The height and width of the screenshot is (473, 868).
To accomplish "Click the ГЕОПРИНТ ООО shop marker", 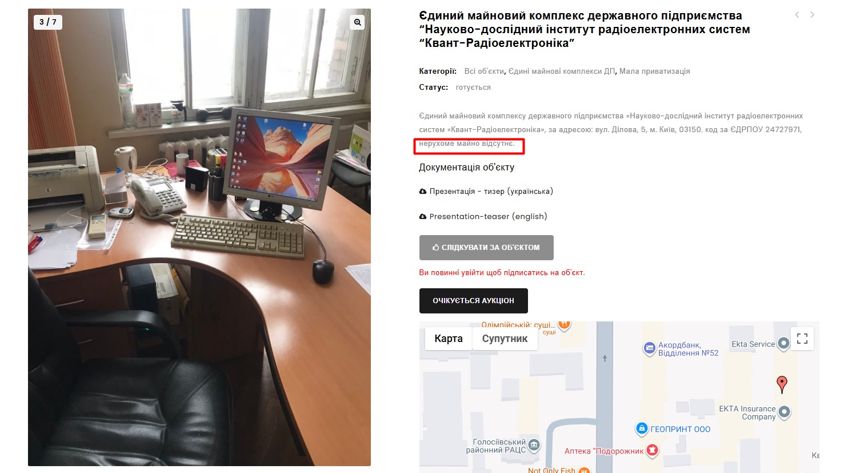I will pyautogui.click(x=642, y=428).
